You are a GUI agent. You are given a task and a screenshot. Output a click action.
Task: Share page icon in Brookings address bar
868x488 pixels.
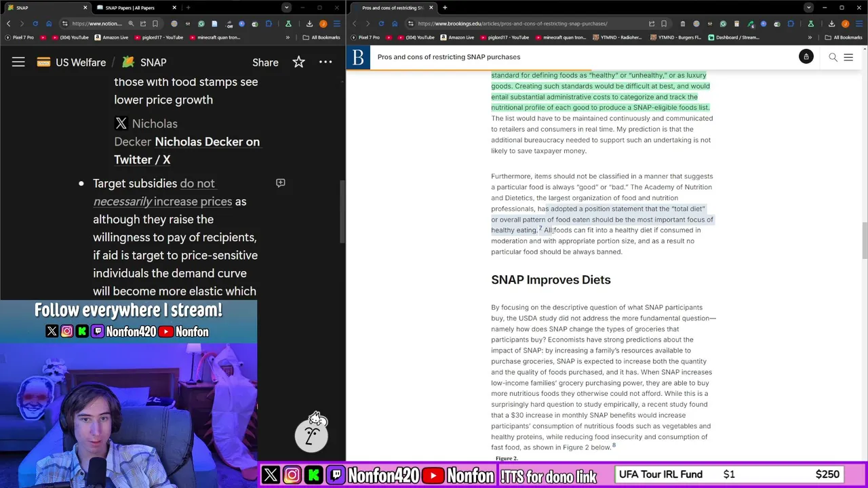(x=651, y=24)
